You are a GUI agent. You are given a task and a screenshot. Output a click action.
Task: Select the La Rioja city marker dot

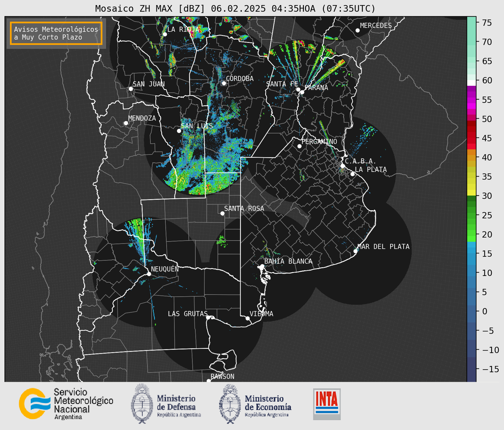click(165, 34)
